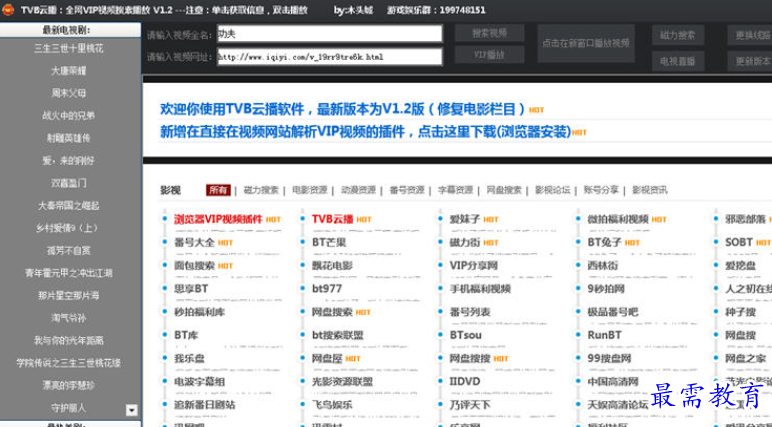The image size is (772, 427).
Task: Focus the video name input field
Action: tap(329, 34)
